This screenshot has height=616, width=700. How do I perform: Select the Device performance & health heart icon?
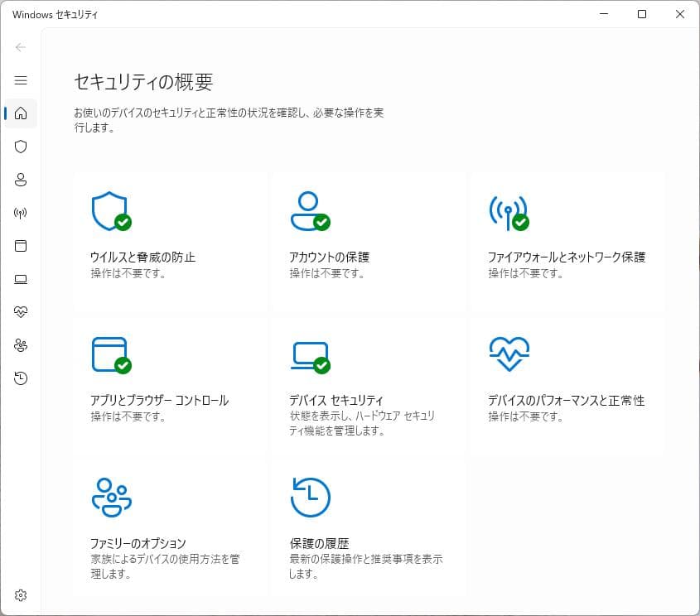pyautogui.click(x=21, y=312)
